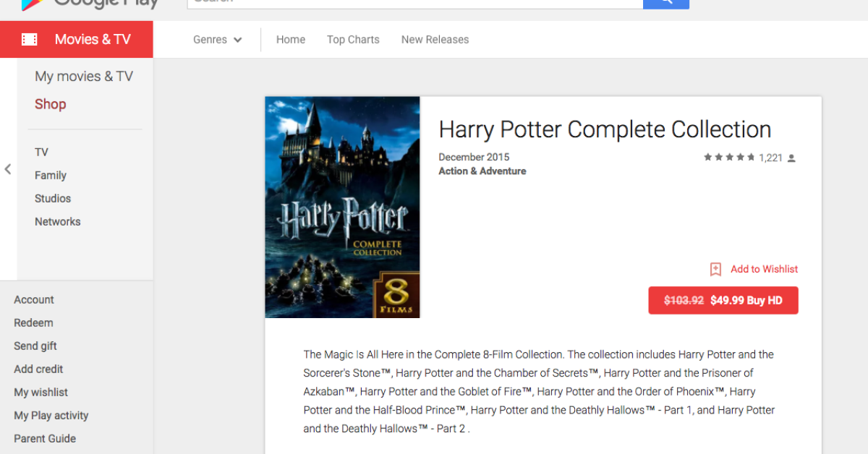Image resolution: width=868 pixels, height=454 pixels.
Task: Go to the New Releases tab
Action: pos(435,40)
